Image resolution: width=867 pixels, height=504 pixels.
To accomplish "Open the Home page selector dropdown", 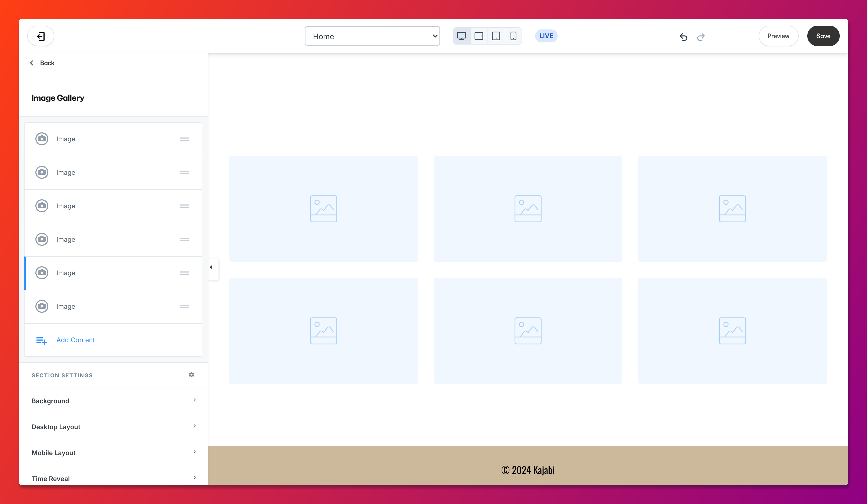I will click(372, 36).
